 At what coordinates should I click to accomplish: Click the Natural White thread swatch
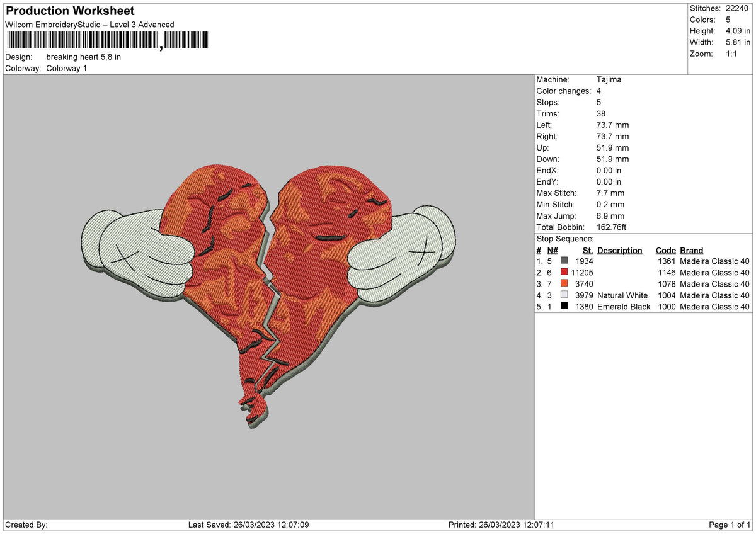[x=564, y=295]
